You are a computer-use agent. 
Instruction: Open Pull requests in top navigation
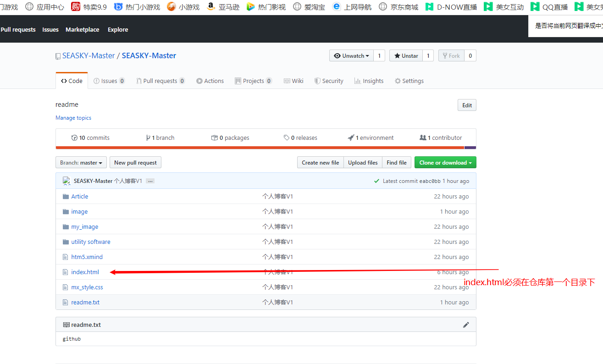18,29
